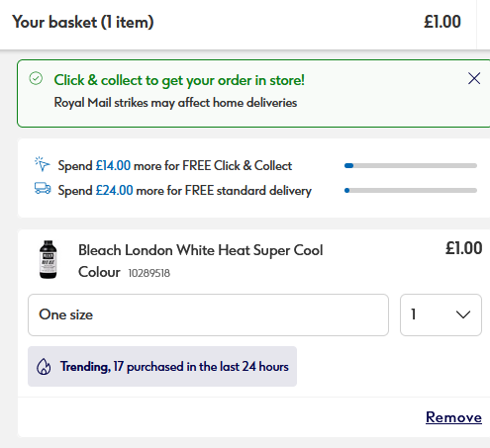Click the Trending 17 purchased badge

pyautogui.click(x=162, y=366)
